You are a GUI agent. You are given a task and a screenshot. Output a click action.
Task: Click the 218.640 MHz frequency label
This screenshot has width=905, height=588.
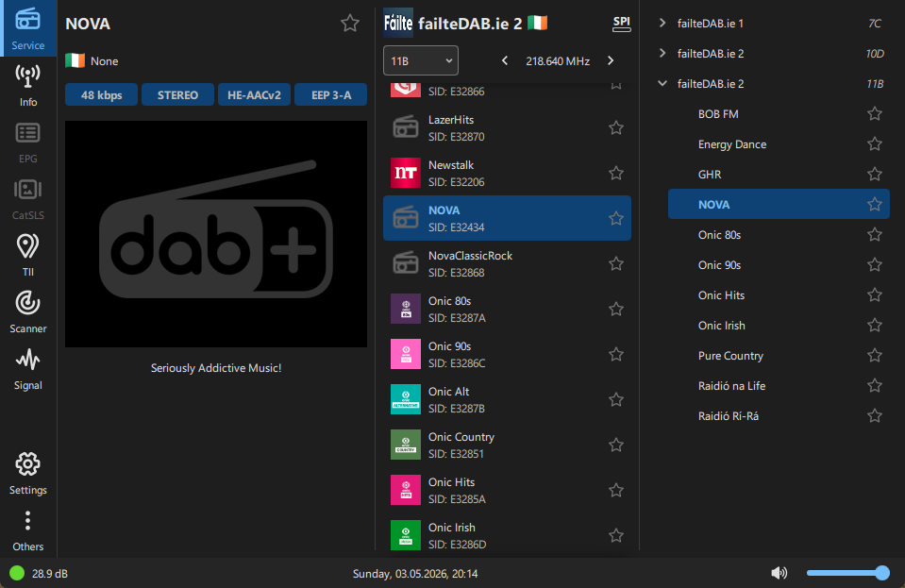pyautogui.click(x=558, y=61)
